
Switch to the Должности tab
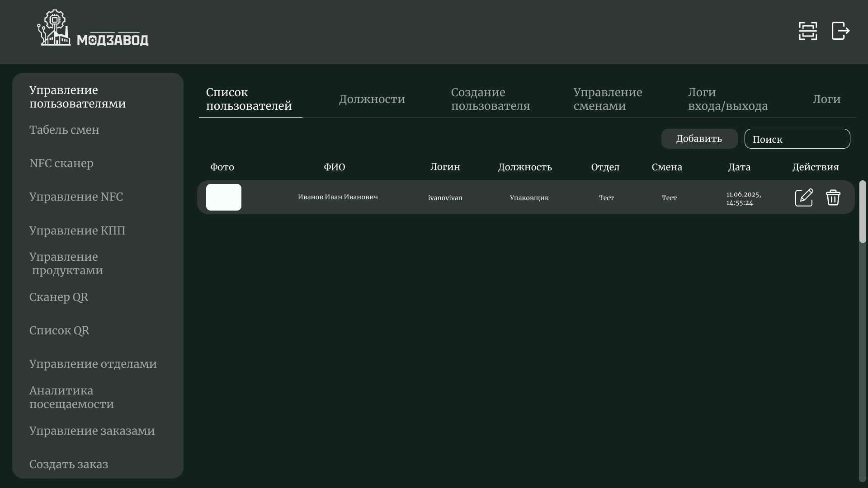(372, 99)
